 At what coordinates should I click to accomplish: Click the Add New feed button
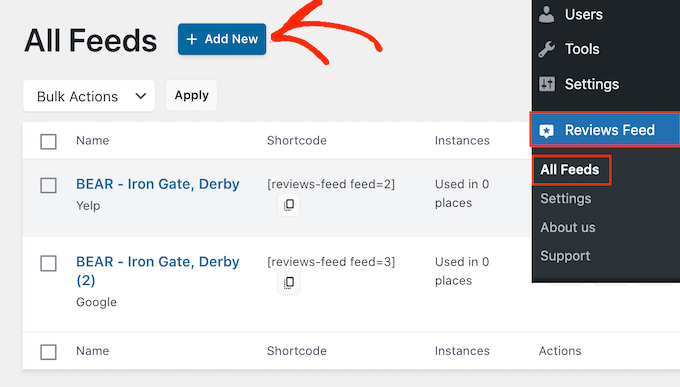point(222,39)
